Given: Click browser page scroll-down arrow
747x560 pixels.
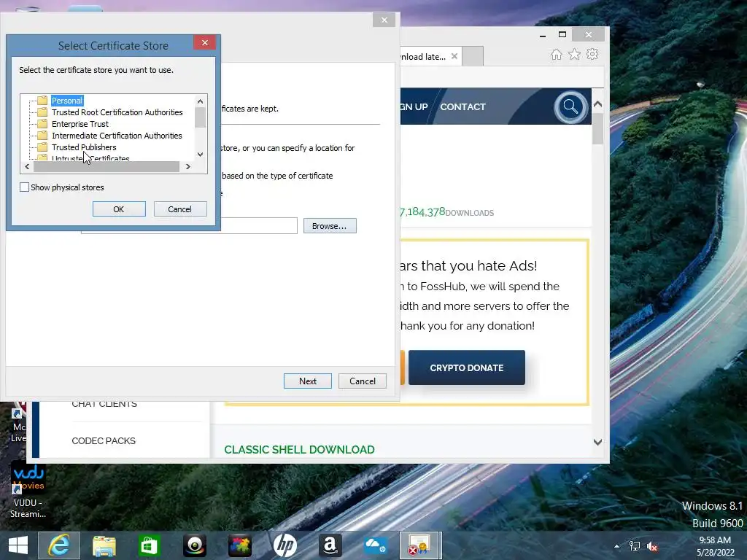Looking at the screenshot, I should click(598, 442).
